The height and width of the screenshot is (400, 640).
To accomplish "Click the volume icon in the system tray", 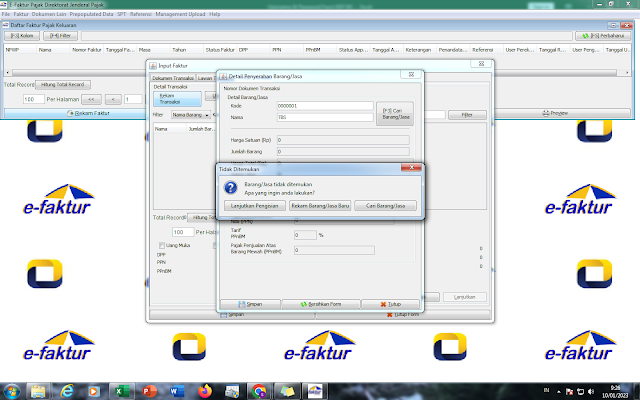I will point(591,392).
